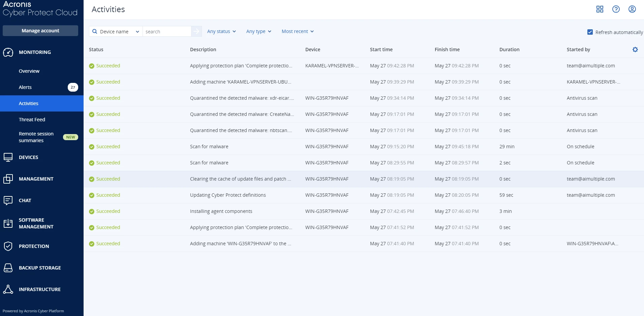Click into the search input field
Image resolution: width=644 pixels, height=316 pixels.
point(167,31)
